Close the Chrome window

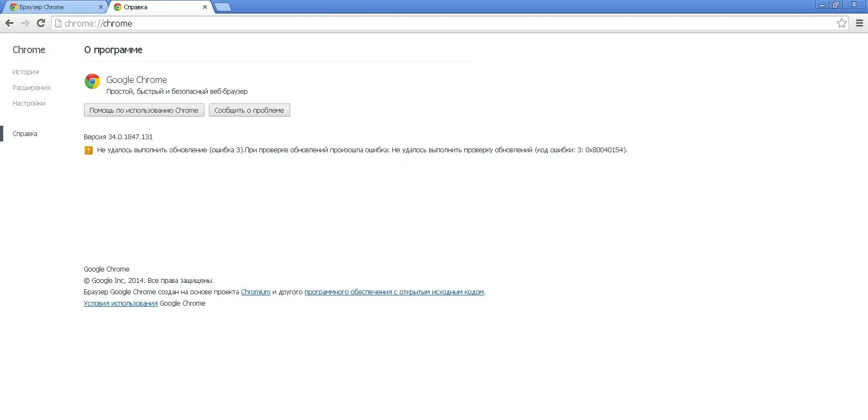tap(854, 5)
